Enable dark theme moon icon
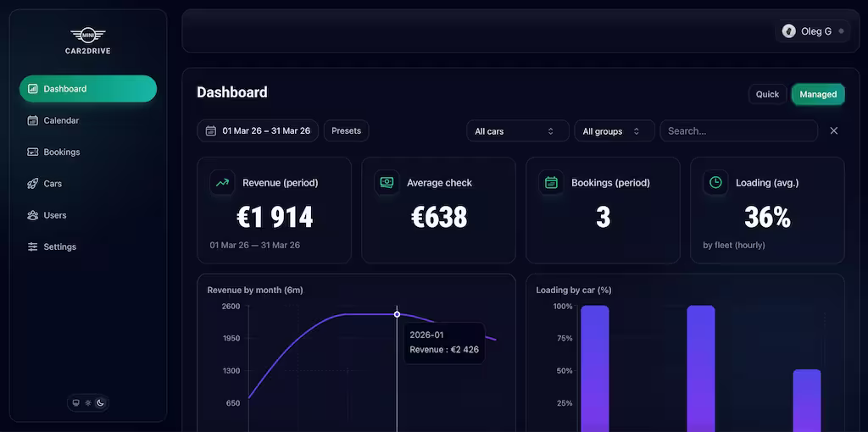868x432 pixels. coord(100,402)
